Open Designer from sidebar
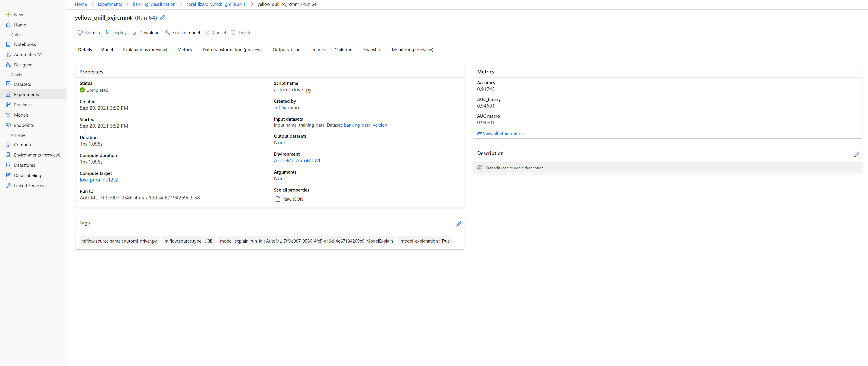Screen dimensions: 868x366 23,65
